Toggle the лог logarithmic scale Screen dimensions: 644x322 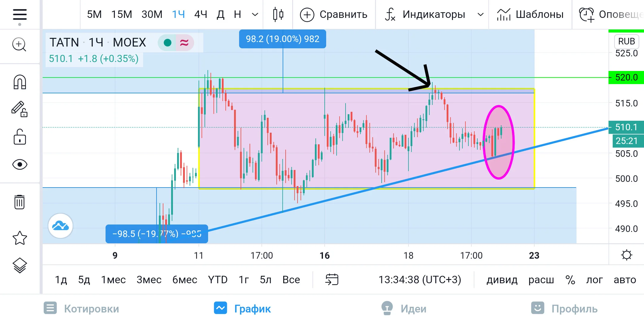(x=595, y=280)
